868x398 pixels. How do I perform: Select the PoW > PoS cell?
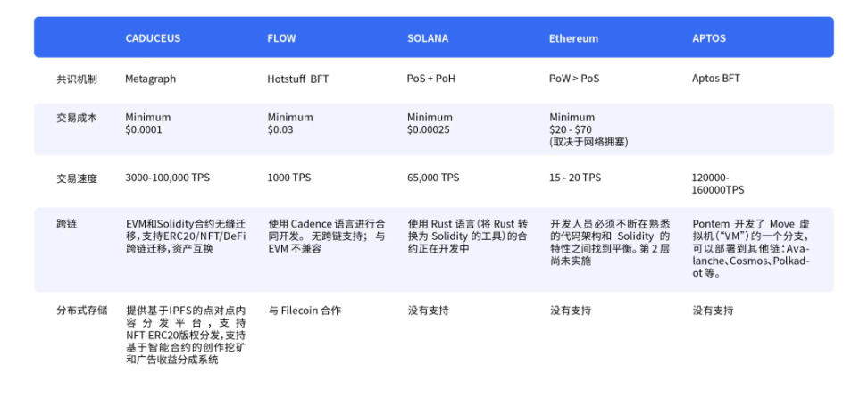click(574, 79)
